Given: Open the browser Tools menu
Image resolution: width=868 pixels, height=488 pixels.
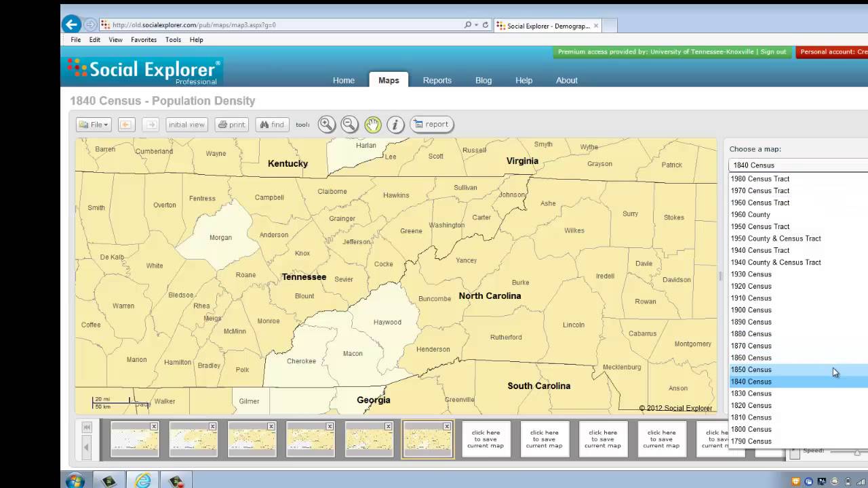Looking at the screenshot, I should pyautogui.click(x=173, y=40).
